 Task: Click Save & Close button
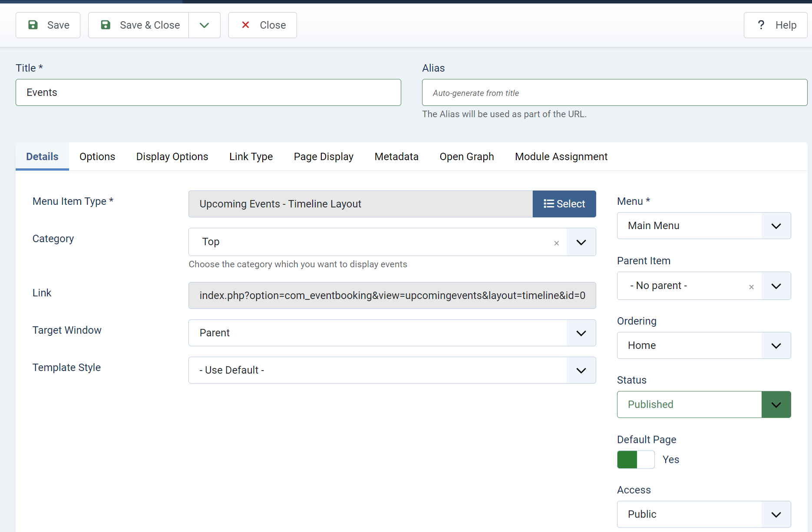coord(139,25)
